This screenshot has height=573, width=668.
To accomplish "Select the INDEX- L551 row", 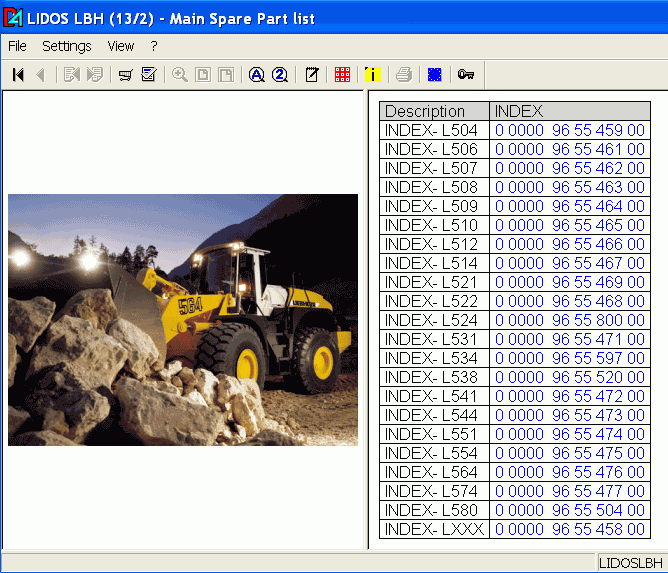I will click(515, 434).
